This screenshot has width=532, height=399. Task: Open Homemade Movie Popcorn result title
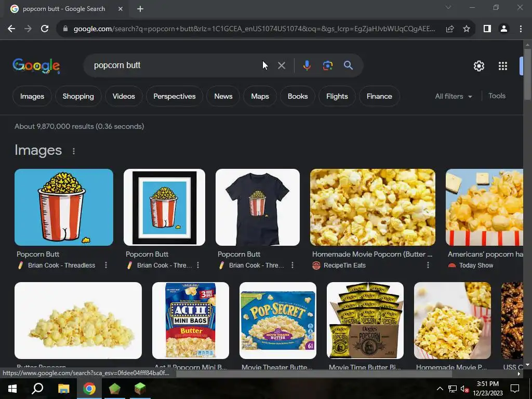[372, 254]
